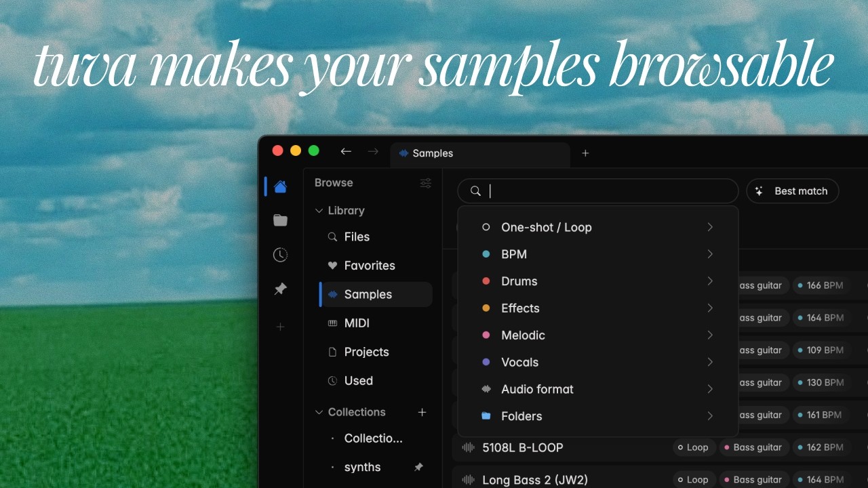The width and height of the screenshot is (868, 488).
Task: Click the 109 BPM tag
Action: click(x=821, y=350)
